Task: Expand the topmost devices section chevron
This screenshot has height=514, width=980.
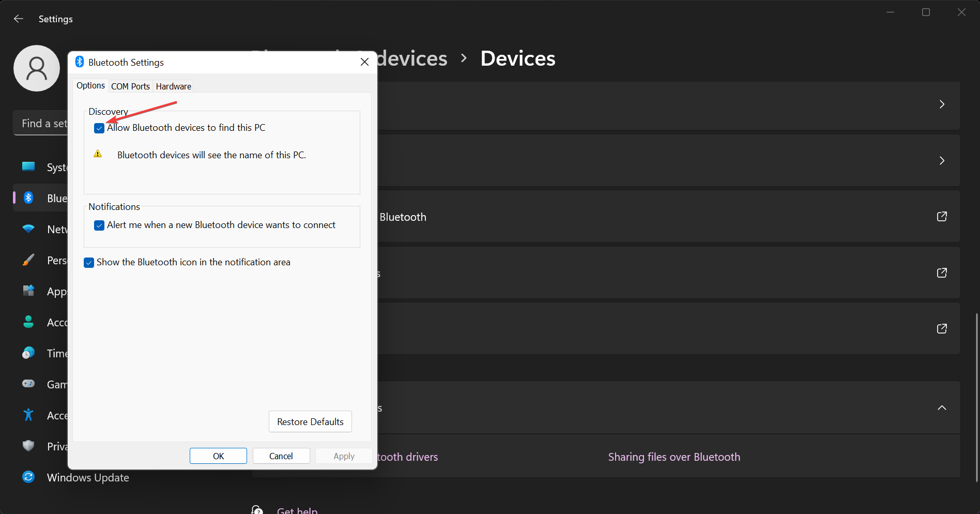Action: coord(942,104)
